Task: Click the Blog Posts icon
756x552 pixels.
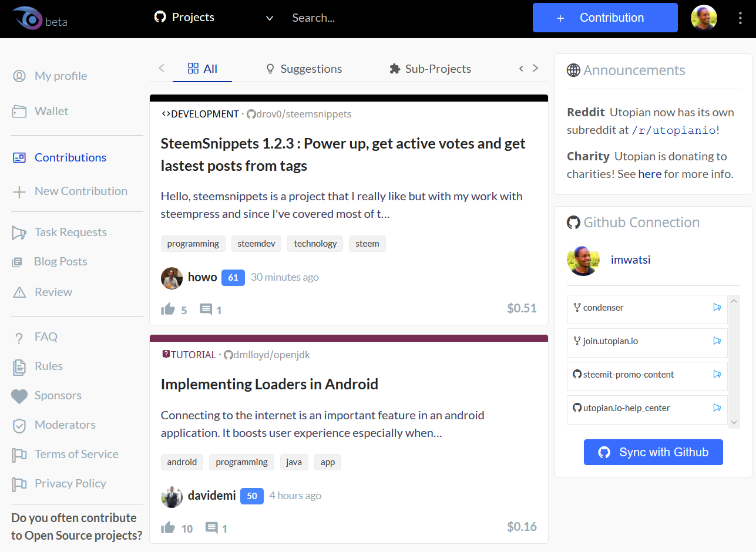Action: click(18, 262)
